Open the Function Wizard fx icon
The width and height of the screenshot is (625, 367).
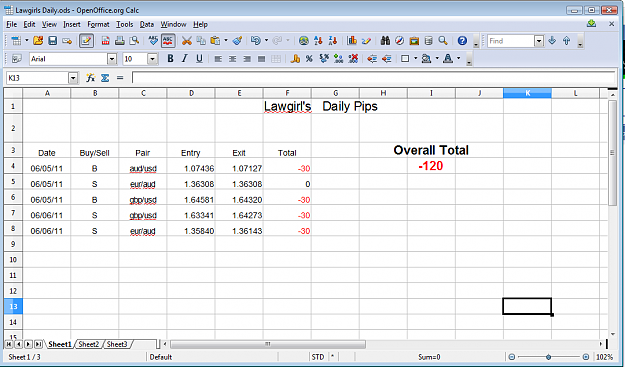pyautogui.click(x=90, y=78)
